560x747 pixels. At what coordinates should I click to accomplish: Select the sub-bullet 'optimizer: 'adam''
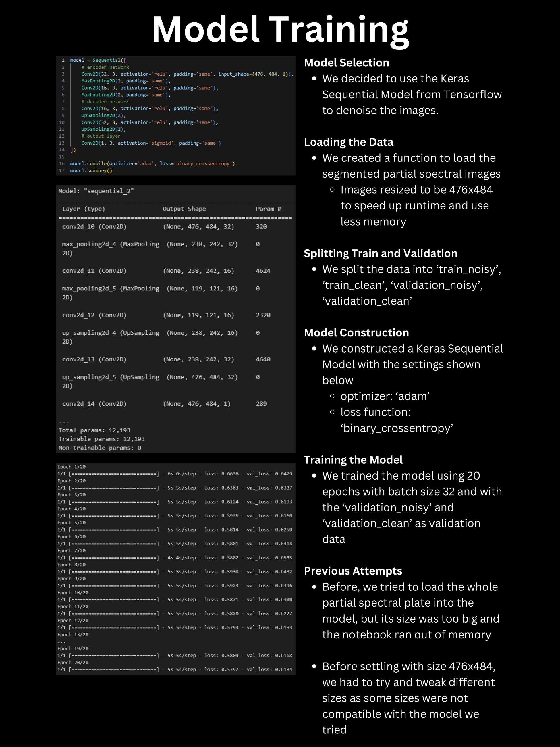(385, 396)
